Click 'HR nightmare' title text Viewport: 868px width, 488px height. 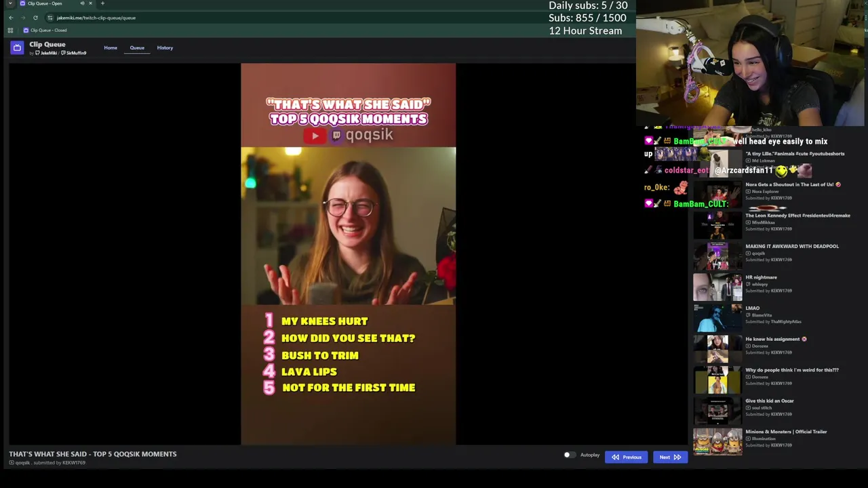[x=761, y=277]
